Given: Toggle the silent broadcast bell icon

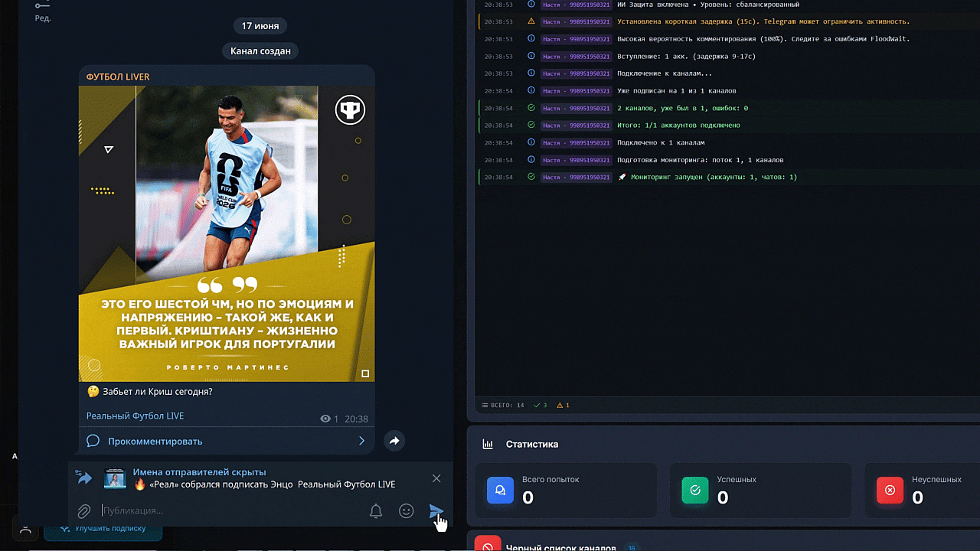Looking at the screenshot, I should (x=376, y=510).
